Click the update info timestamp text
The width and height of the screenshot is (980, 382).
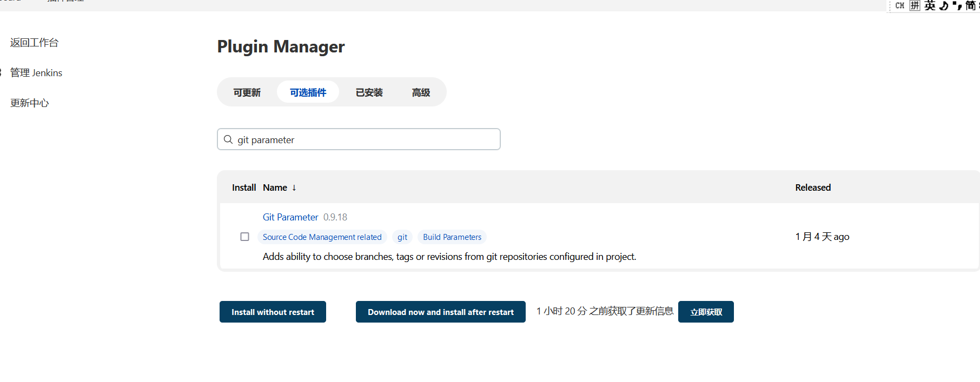[x=605, y=311]
